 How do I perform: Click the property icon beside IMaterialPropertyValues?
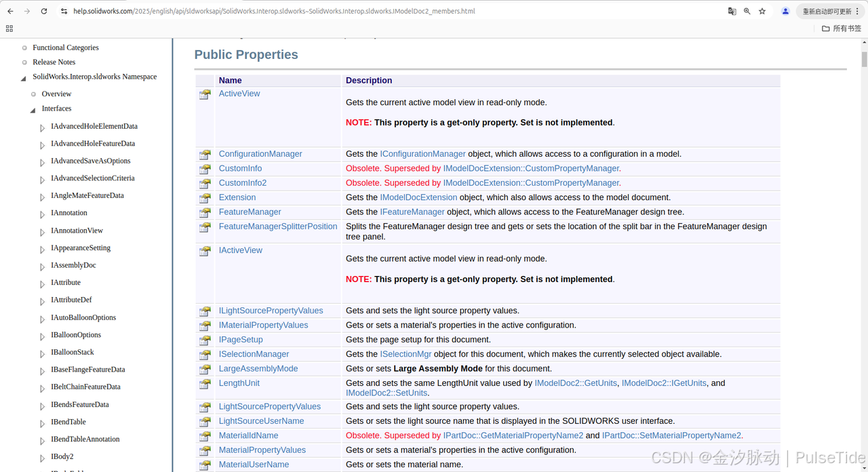click(x=205, y=326)
